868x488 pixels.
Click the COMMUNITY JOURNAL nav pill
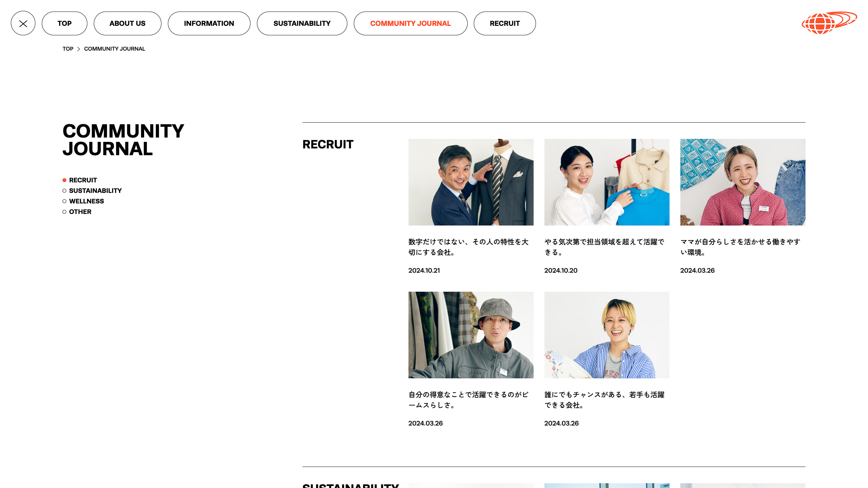(x=410, y=23)
